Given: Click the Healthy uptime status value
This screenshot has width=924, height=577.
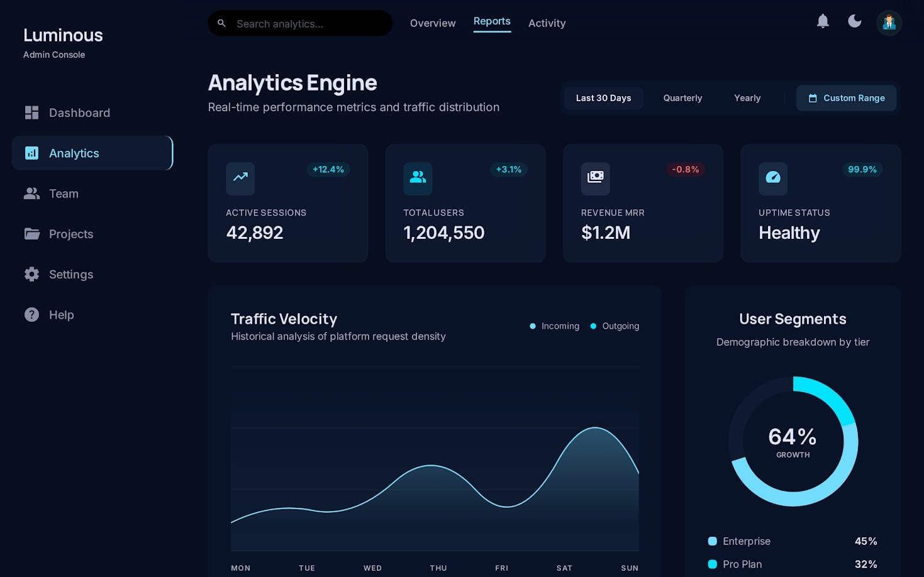Looking at the screenshot, I should tap(789, 233).
